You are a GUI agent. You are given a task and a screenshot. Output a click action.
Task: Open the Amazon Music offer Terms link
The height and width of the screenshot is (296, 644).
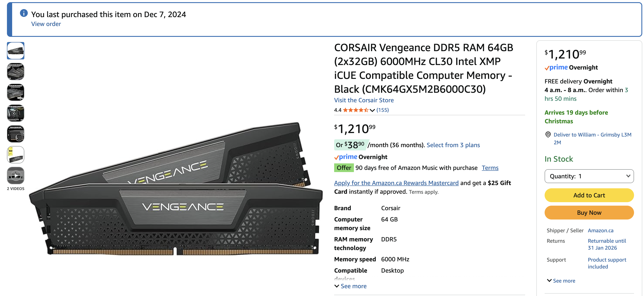[x=490, y=168]
